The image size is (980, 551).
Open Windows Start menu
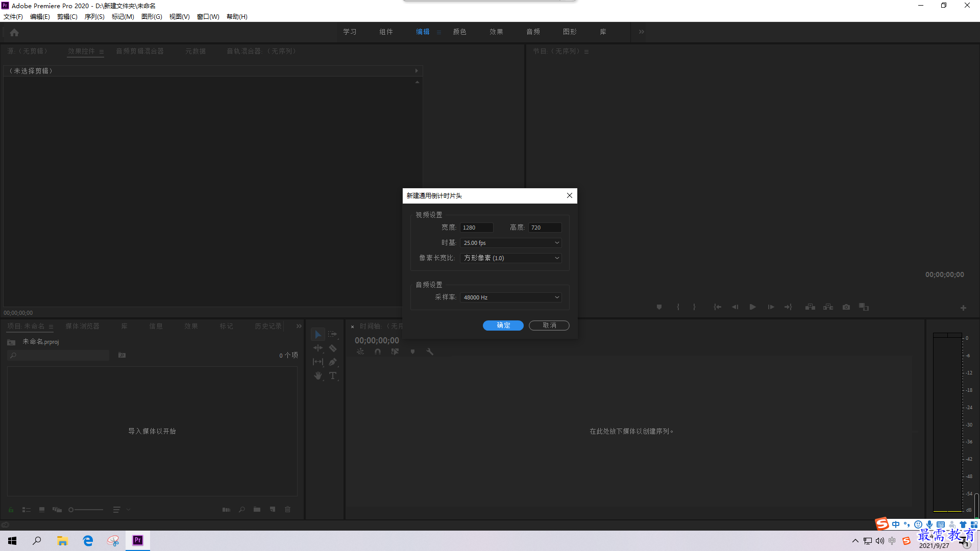12,541
